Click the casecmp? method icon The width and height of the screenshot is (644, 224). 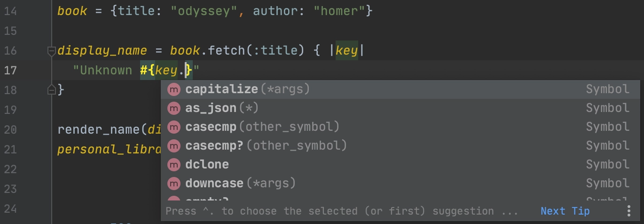174,146
